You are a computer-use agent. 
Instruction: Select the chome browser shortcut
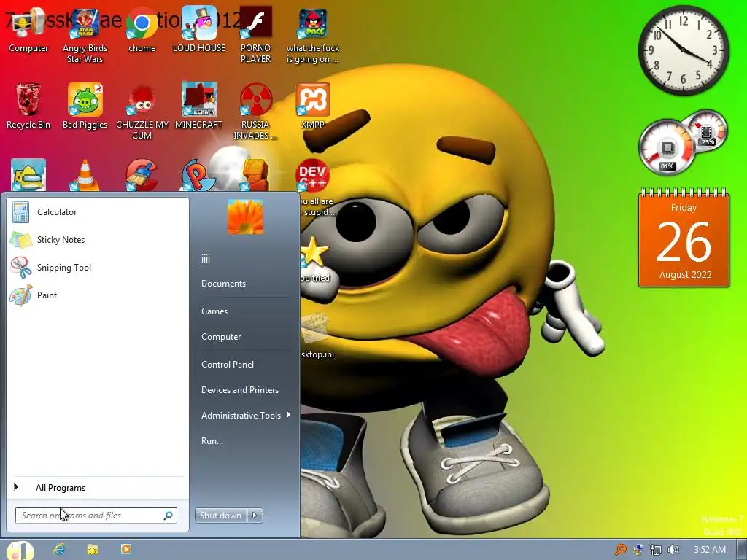click(x=142, y=29)
